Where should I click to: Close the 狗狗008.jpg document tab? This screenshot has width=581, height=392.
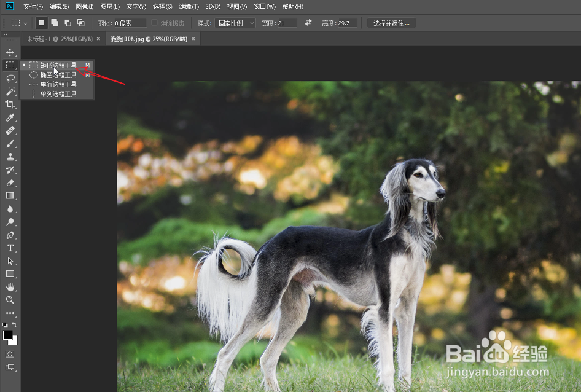pyautogui.click(x=193, y=39)
